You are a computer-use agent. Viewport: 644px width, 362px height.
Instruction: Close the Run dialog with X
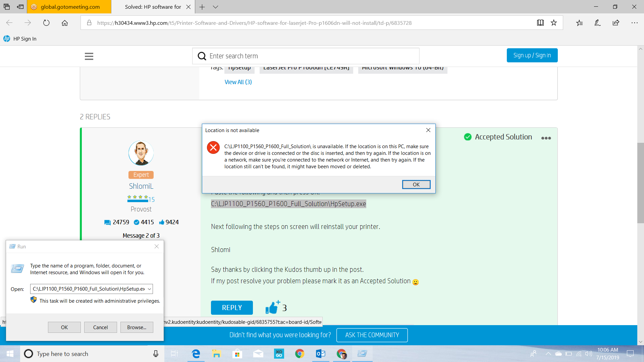coord(157,246)
